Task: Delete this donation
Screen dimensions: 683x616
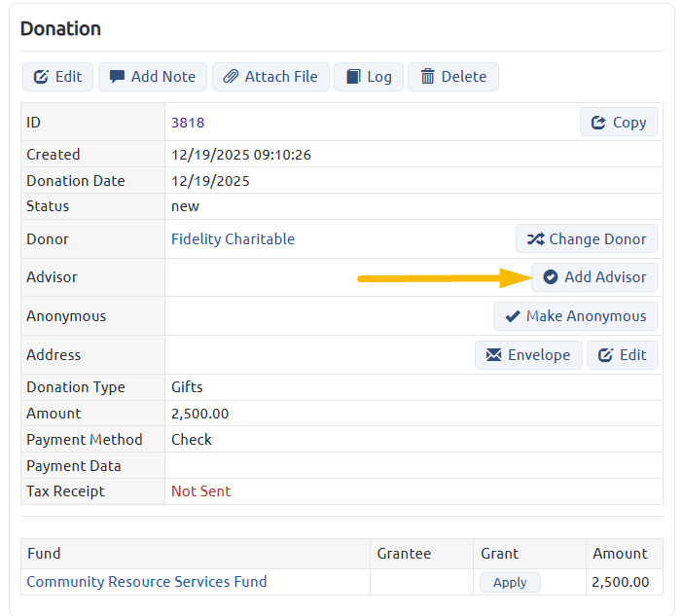Action: pos(453,77)
